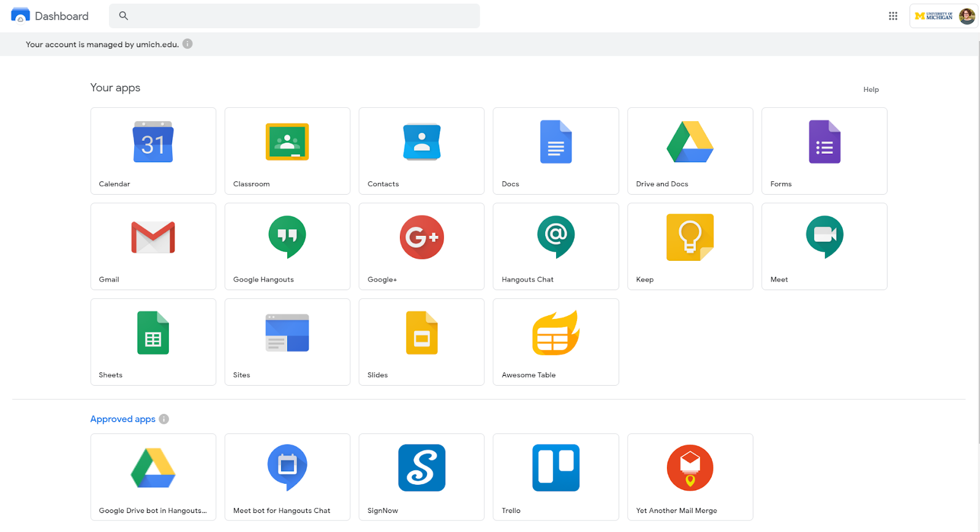Open the Classroom app icon
This screenshot has height=532, width=980.
pos(287,141)
